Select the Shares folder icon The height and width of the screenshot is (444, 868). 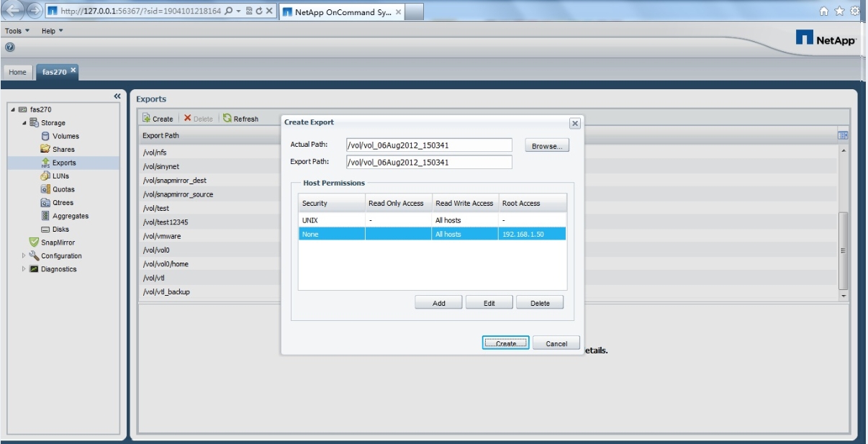click(45, 149)
